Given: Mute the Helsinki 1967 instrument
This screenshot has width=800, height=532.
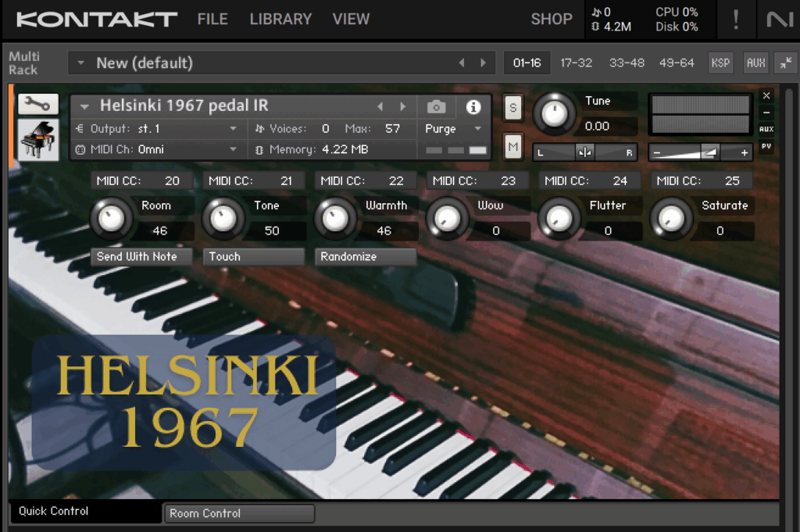Looking at the screenshot, I should click(513, 145).
